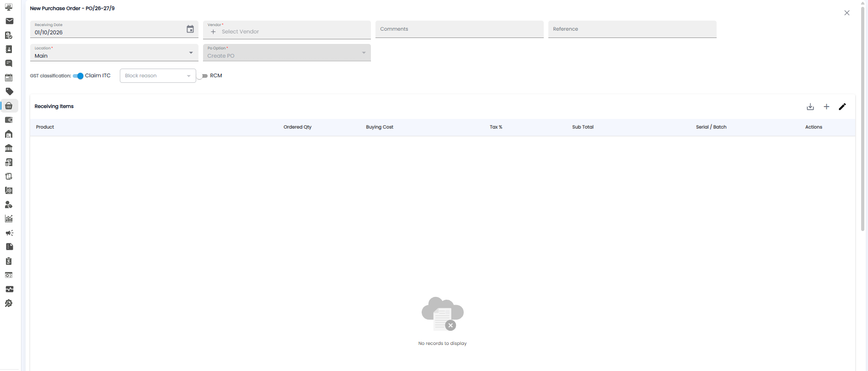Viewport: 868px width, 371px height.
Task: Click the plus icon in Vendor field
Action: click(x=213, y=32)
